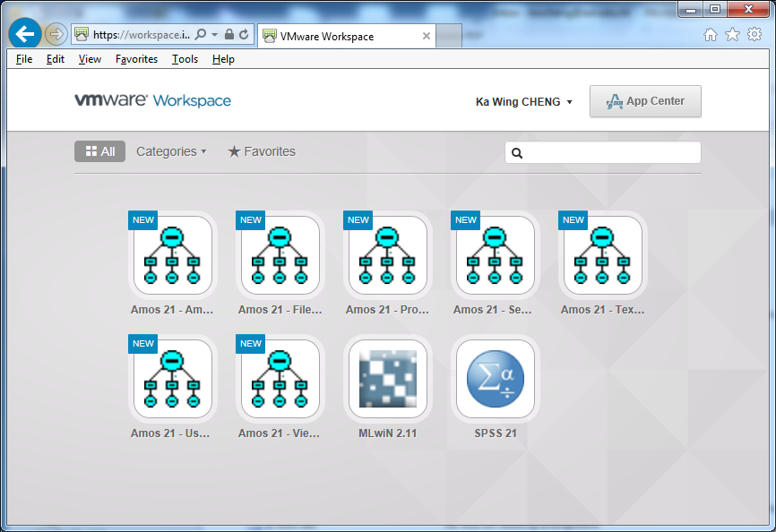
Task: Click the Amos 21 - Tex… label text
Action: click(x=603, y=310)
